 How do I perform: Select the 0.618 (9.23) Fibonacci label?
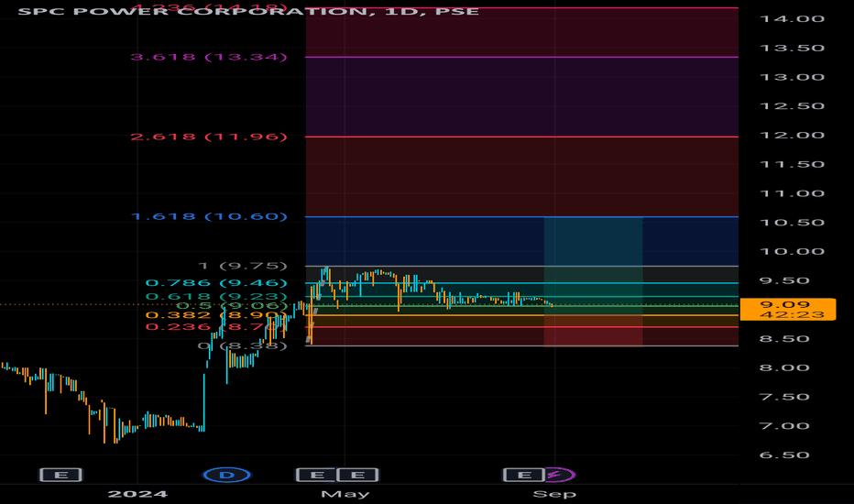click(215, 296)
